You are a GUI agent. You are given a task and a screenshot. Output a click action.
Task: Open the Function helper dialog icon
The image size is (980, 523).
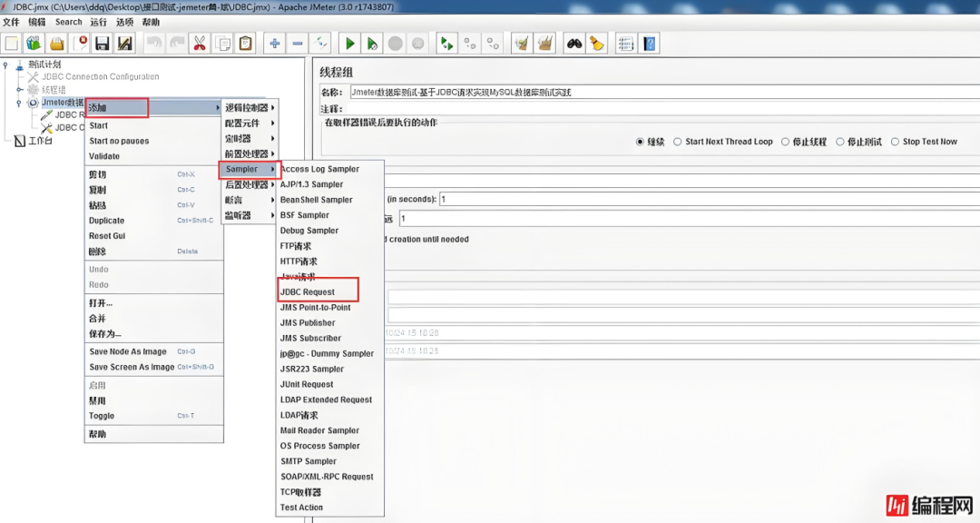pos(625,44)
